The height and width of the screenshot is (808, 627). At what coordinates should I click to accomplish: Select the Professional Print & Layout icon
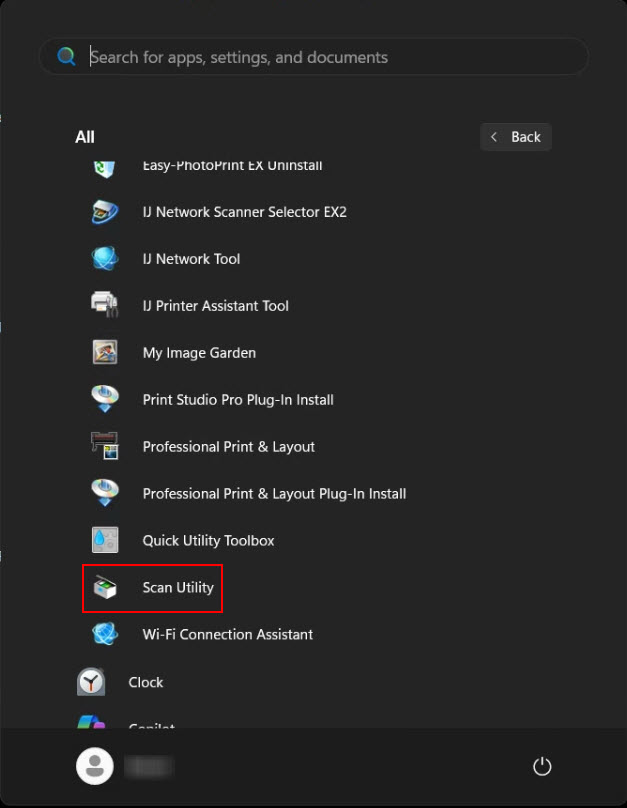(x=104, y=446)
